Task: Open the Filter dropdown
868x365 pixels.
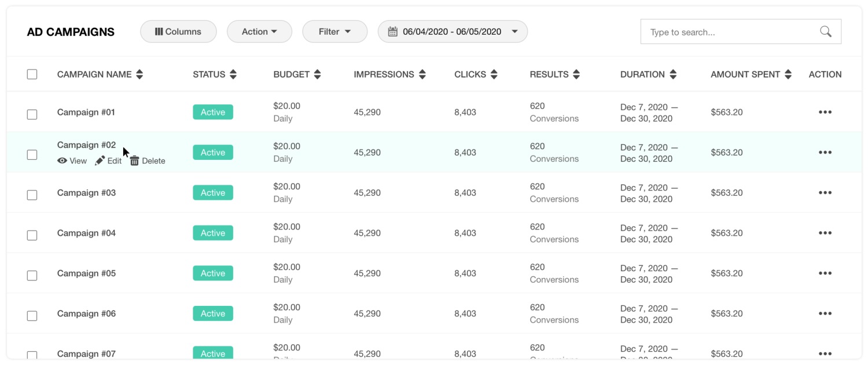Action: pos(334,32)
